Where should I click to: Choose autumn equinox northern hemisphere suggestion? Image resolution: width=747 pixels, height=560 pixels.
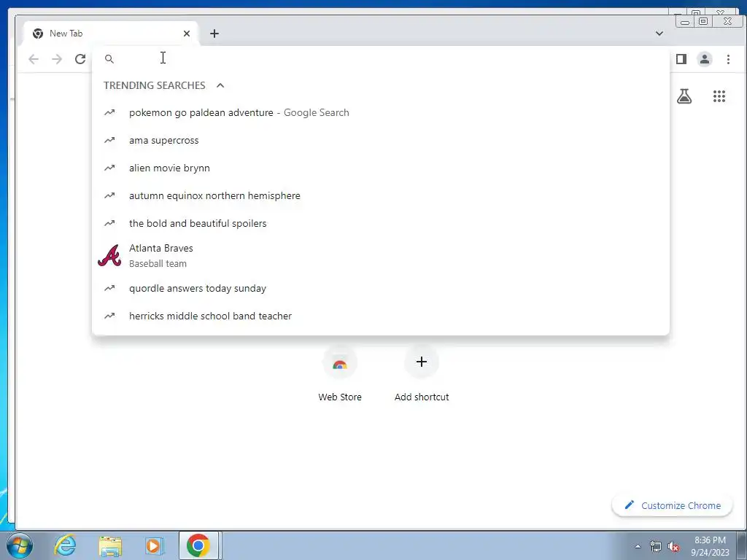[x=381, y=195]
